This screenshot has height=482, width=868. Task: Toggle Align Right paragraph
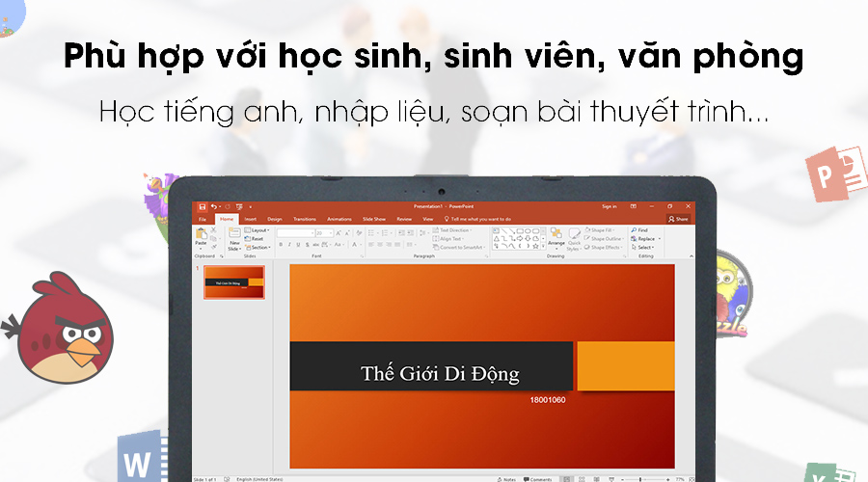pyautogui.click(x=389, y=245)
